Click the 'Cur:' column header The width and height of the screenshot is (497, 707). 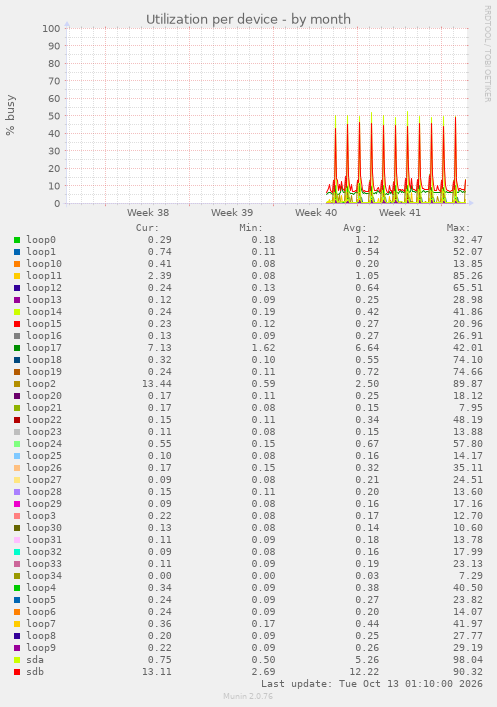[147, 228]
